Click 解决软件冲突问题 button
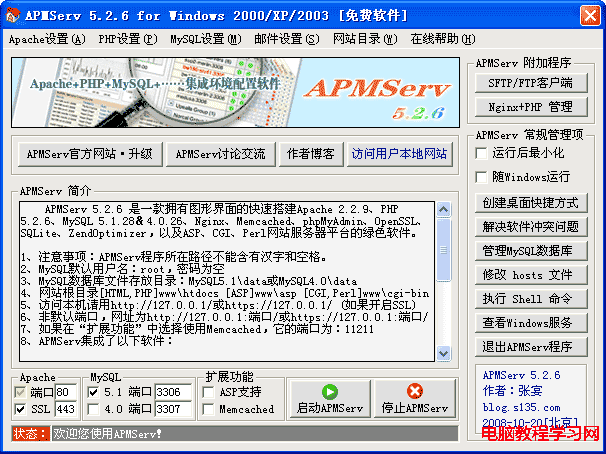Viewport: 606px width, 454px height. 531,227
